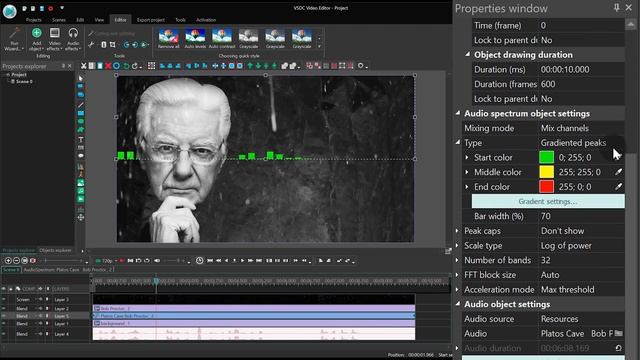Expand the Start color property
Viewport: 640px width, 360px height.
[x=467, y=157]
